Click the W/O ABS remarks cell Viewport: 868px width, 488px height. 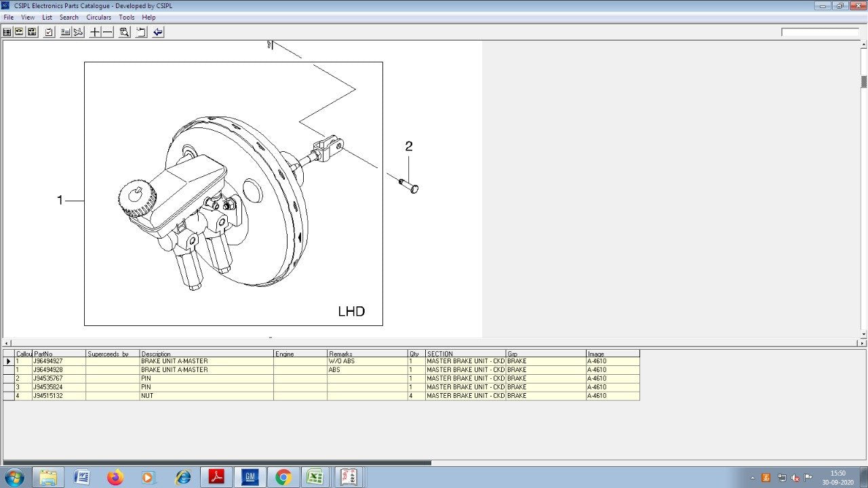click(367, 361)
